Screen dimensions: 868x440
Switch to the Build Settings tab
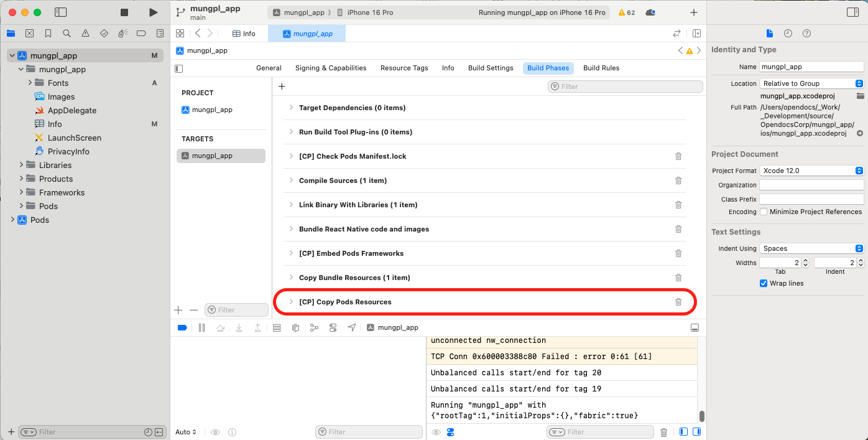tap(491, 68)
